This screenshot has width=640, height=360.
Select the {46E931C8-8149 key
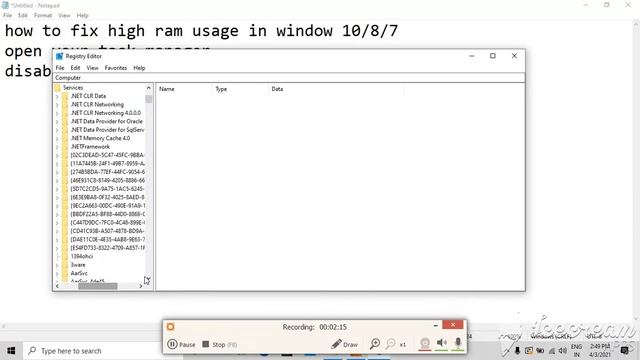107,180
